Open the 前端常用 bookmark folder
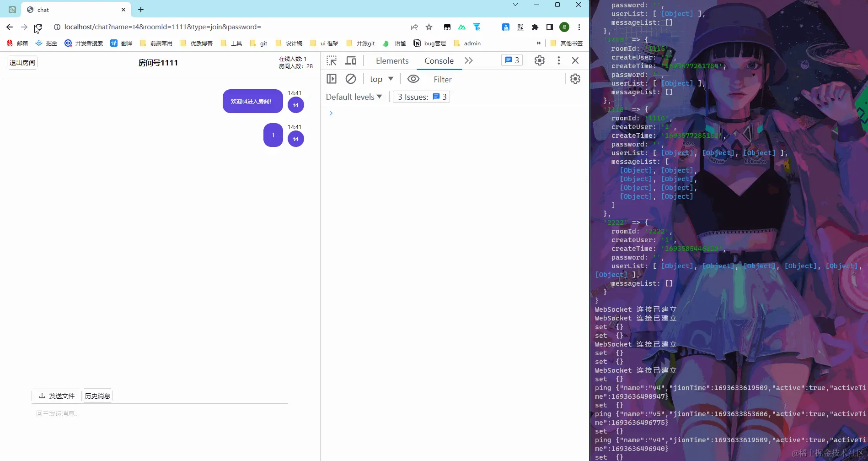Viewport: 868px width, 461px height. coord(156,43)
